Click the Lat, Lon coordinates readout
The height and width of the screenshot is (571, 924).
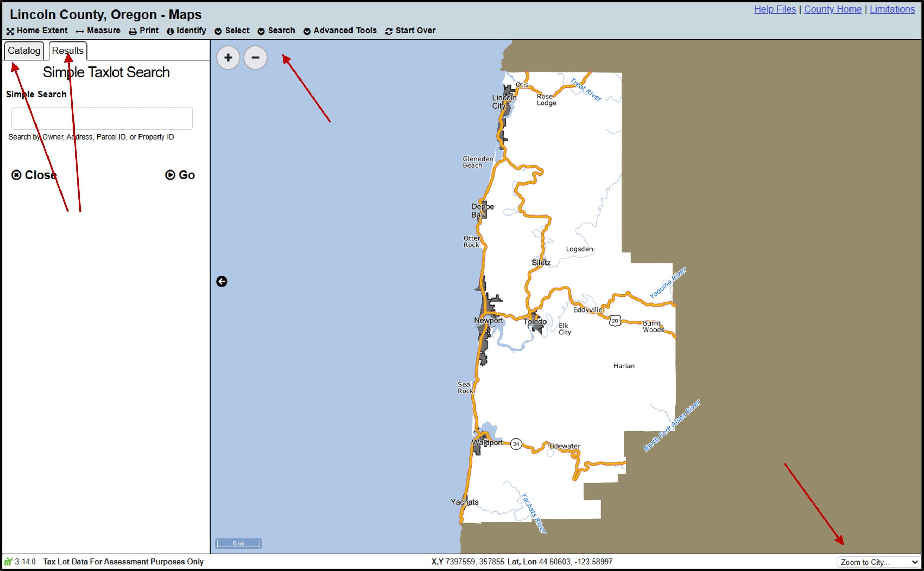point(560,562)
